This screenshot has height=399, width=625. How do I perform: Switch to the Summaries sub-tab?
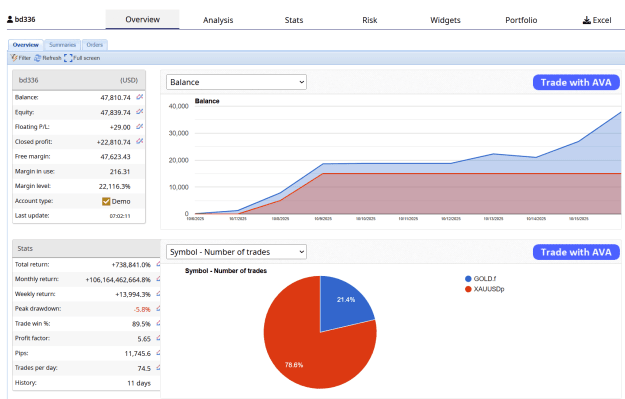pyautogui.click(x=63, y=45)
